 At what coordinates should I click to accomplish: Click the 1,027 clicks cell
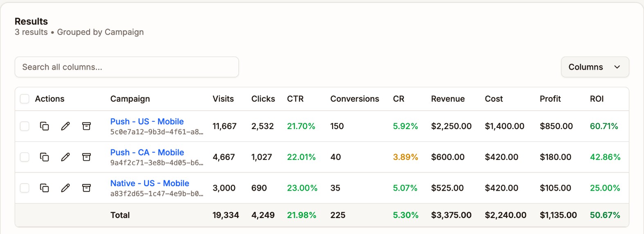pyautogui.click(x=261, y=157)
